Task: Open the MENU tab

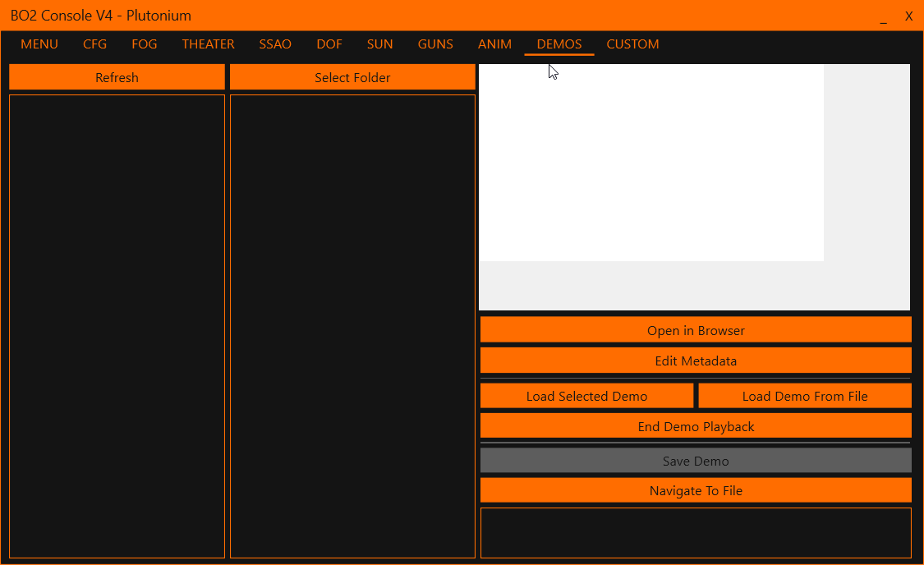Action: (x=39, y=44)
